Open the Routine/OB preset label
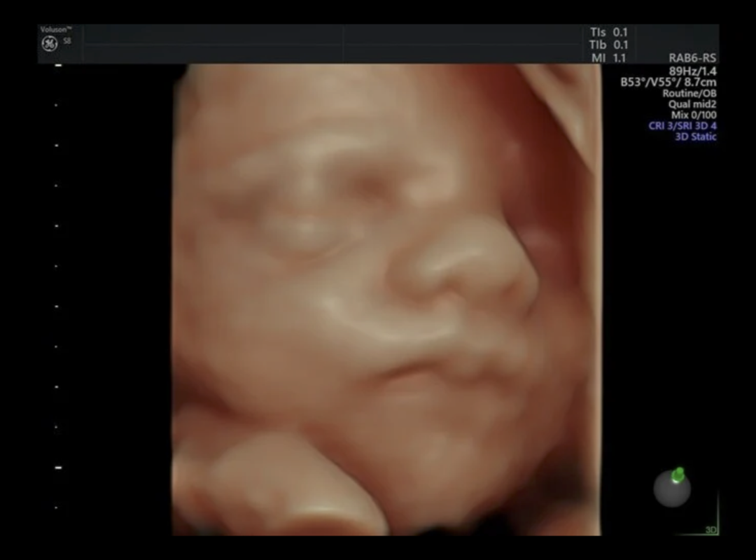Screen dimensions: 756x560 tap(689, 93)
